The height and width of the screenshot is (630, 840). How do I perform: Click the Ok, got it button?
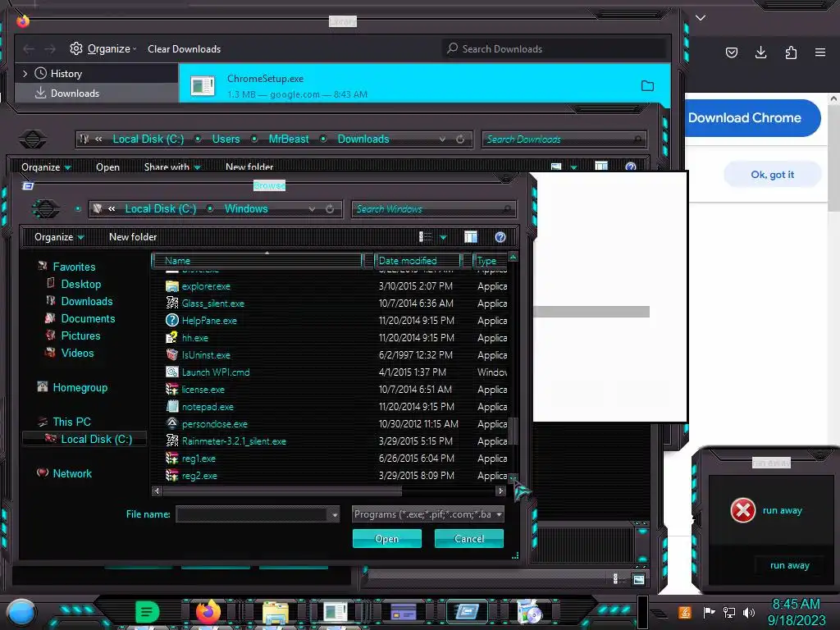[x=772, y=175]
